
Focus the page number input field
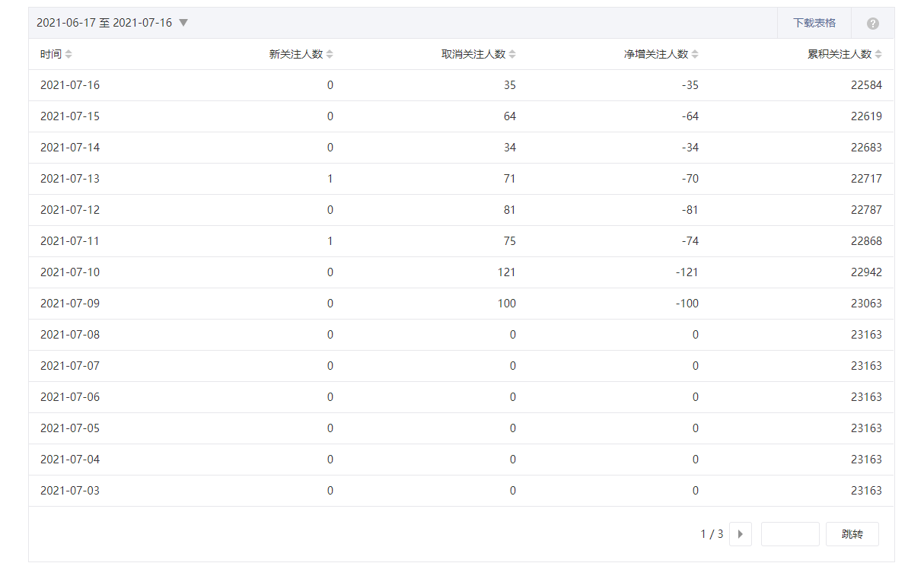pyautogui.click(x=790, y=534)
